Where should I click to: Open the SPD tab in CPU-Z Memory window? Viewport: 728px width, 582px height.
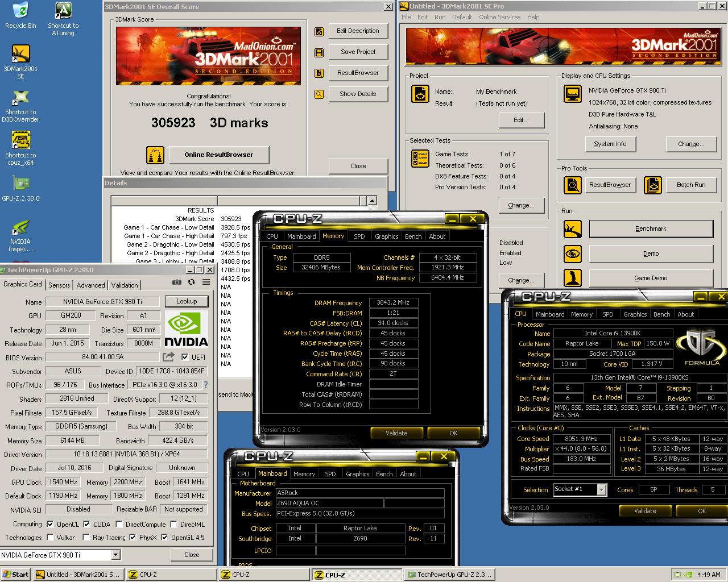click(x=359, y=236)
